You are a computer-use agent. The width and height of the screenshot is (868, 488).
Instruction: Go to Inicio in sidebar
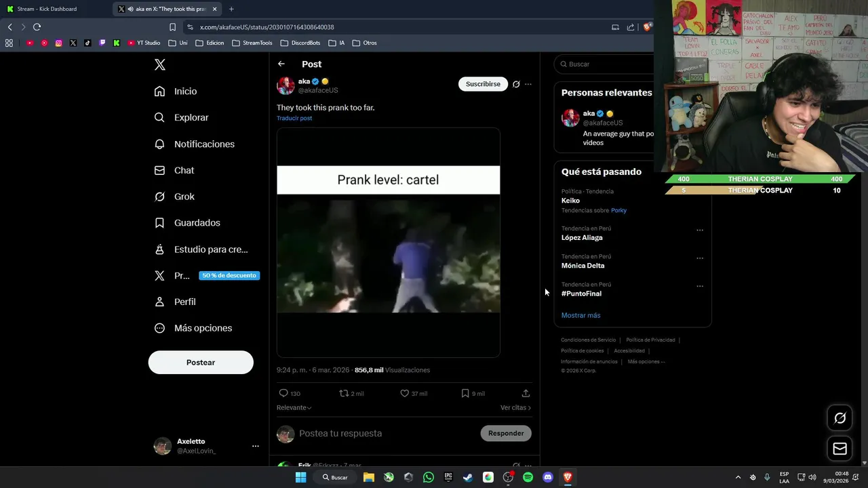[x=176, y=91]
